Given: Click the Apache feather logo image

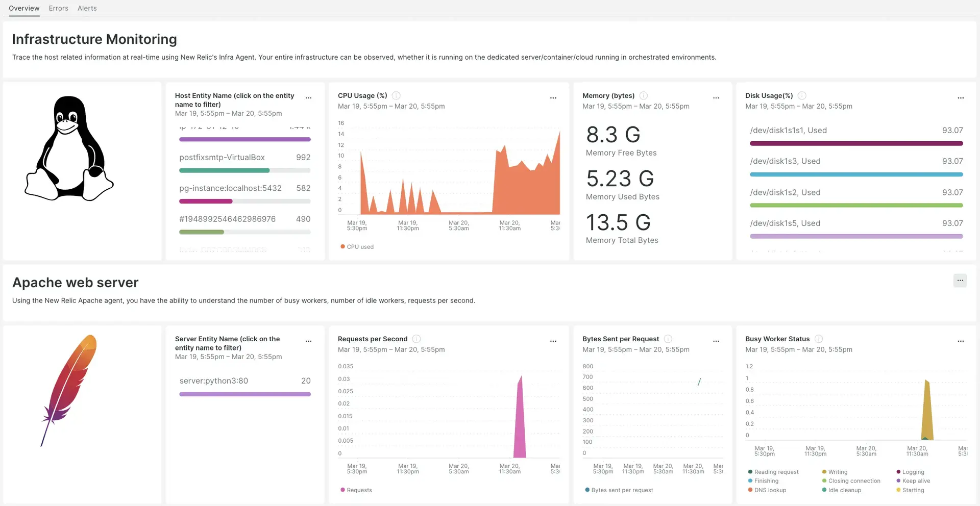Looking at the screenshot, I should click(69, 390).
